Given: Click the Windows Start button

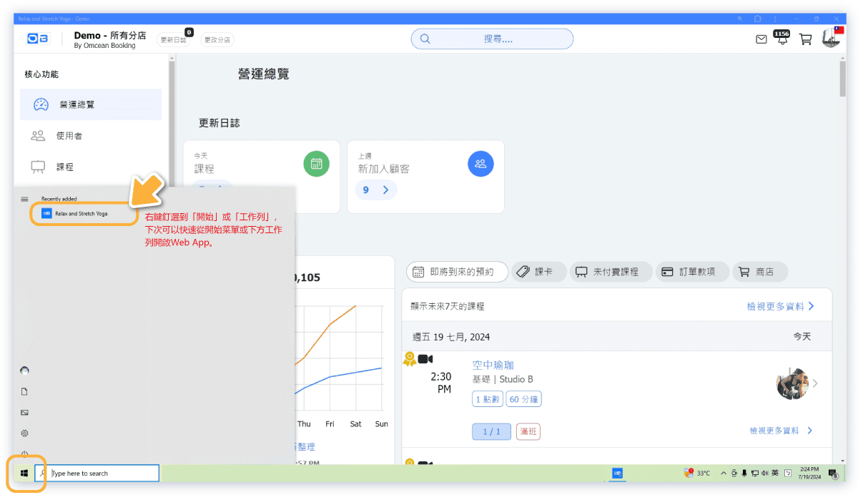Looking at the screenshot, I should (x=24, y=474).
